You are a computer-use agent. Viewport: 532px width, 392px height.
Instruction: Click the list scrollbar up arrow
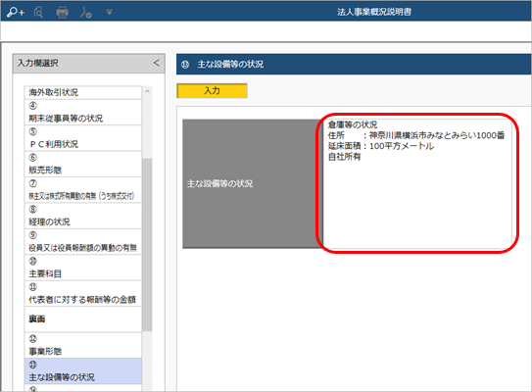pos(147,91)
